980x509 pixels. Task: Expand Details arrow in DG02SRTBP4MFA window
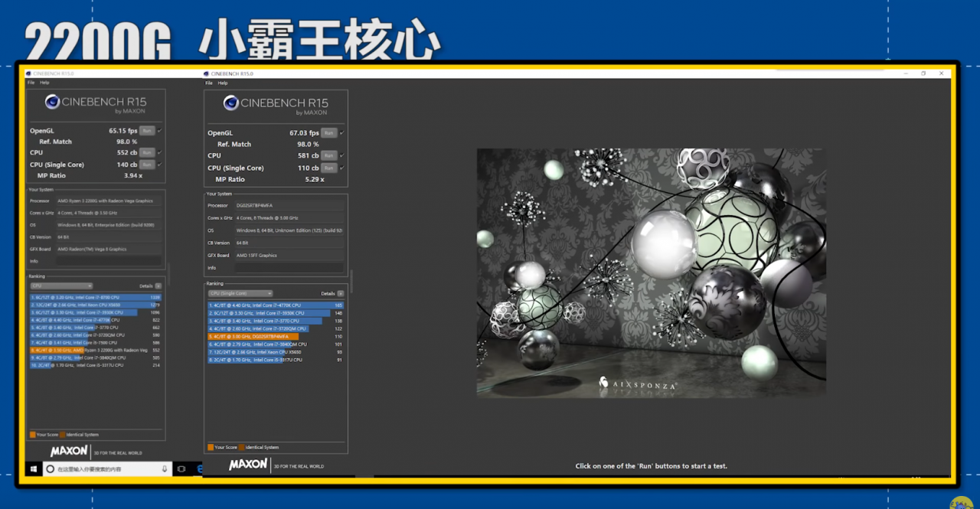[341, 293]
